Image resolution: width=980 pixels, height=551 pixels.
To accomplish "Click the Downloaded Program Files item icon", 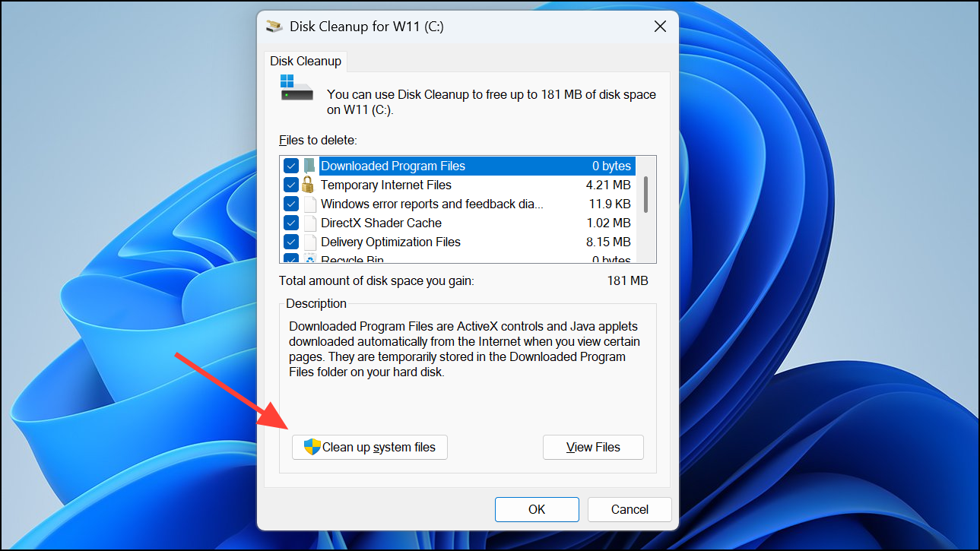I will tap(310, 166).
